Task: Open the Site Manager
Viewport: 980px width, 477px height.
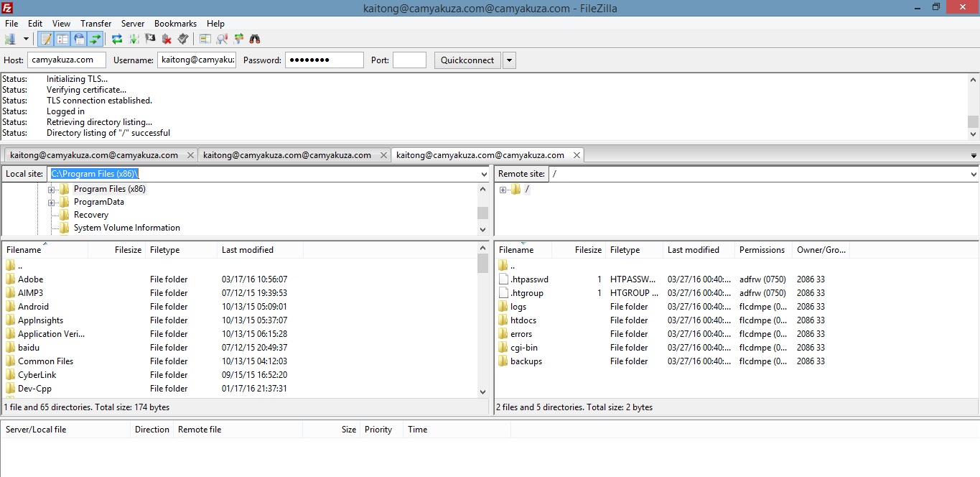Action: pyautogui.click(x=10, y=39)
